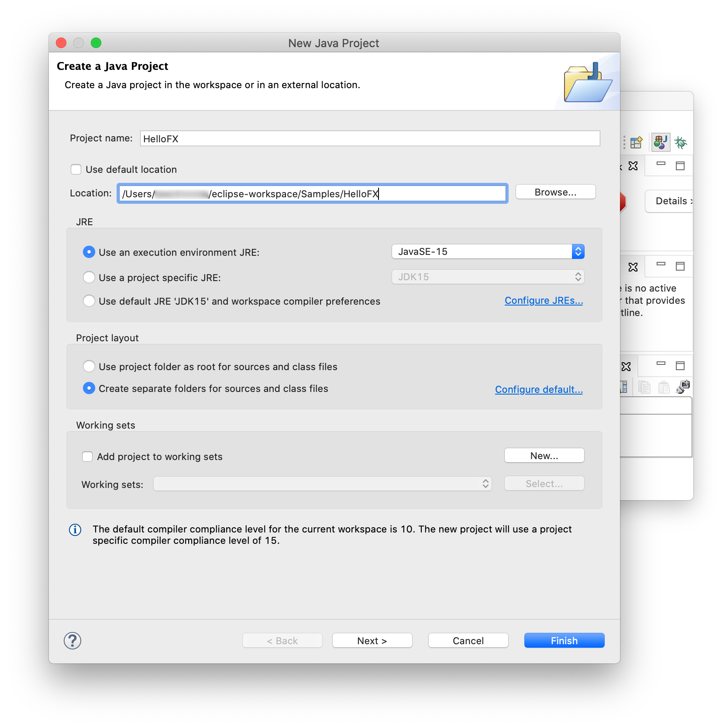Viewport: 723px width, 728px height.
Task: Click New... working set button
Action: (544, 456)
